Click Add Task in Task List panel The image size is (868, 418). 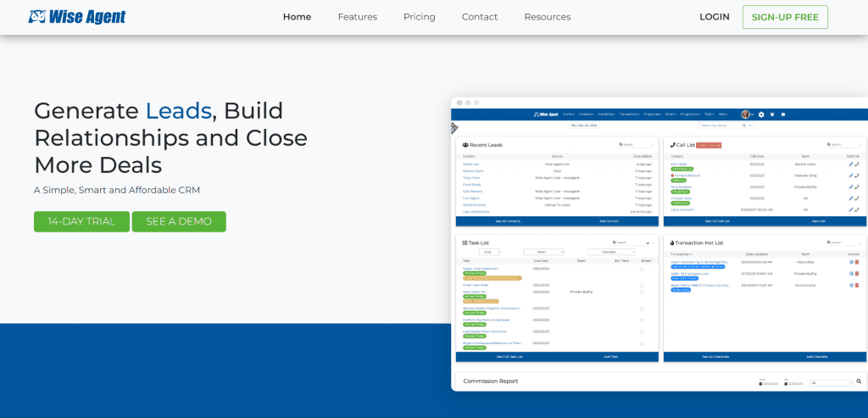[610, 357]
